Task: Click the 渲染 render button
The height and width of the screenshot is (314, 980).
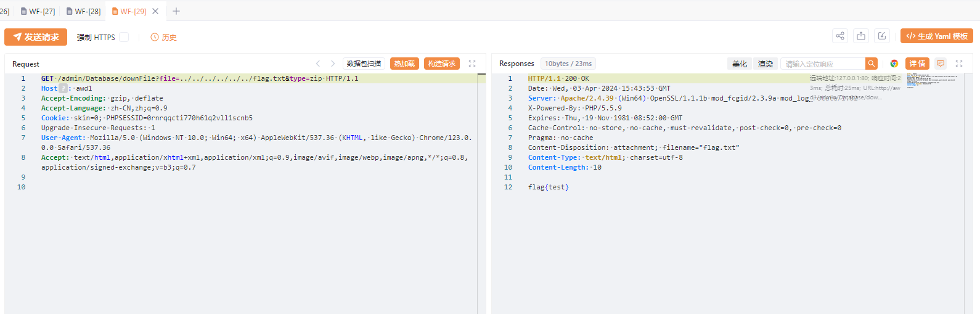Action: tap(766, 64)
